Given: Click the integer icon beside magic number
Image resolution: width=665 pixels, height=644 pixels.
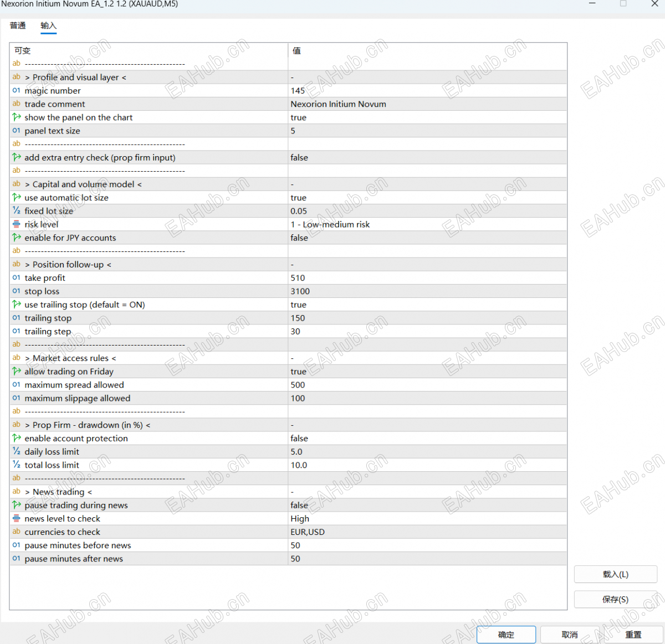Looking at the screenshot, I should point(17,90).
